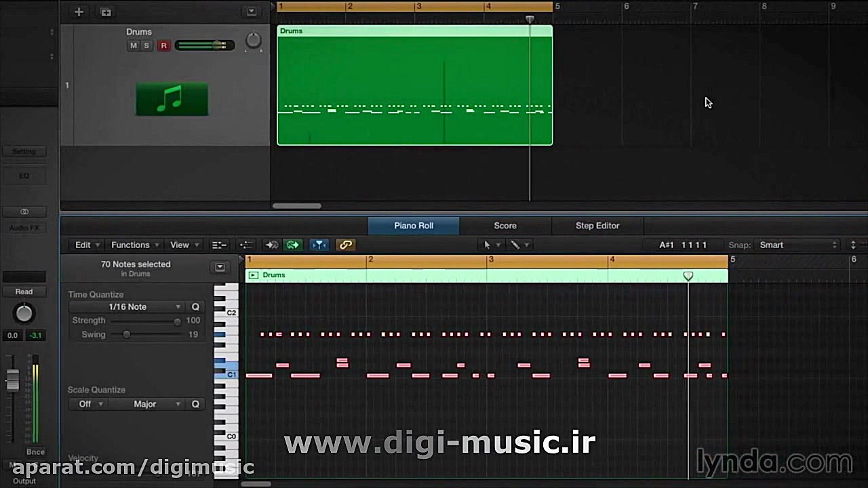Open the View menu

point(184,245)
